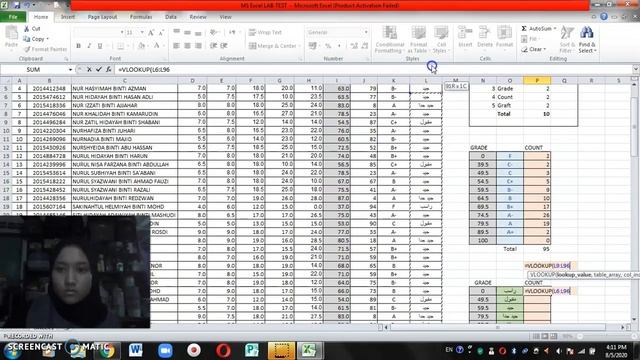Expand the AutoSum dropdown arrow
This screenshot has width=640, height=360.
(555, 29)
